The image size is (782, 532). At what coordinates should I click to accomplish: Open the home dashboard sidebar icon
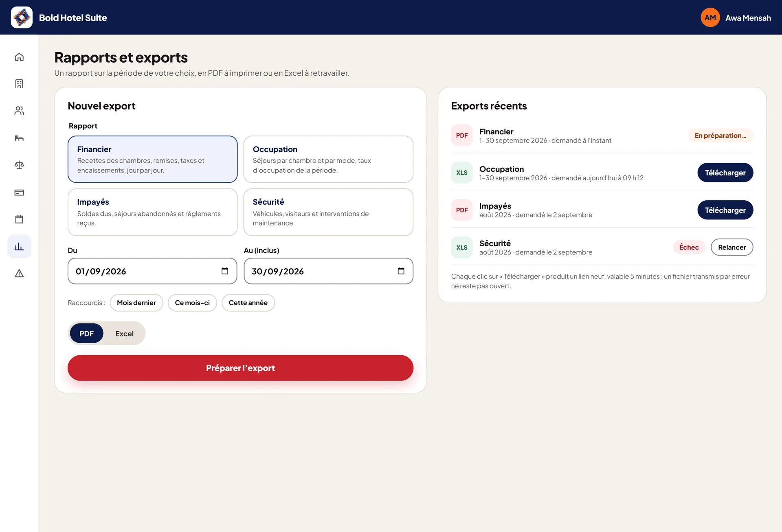19,57
